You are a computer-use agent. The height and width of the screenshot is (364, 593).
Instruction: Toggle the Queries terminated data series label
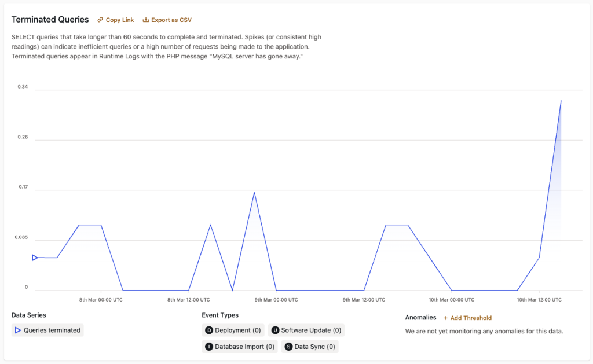click(x=52, y=330)
